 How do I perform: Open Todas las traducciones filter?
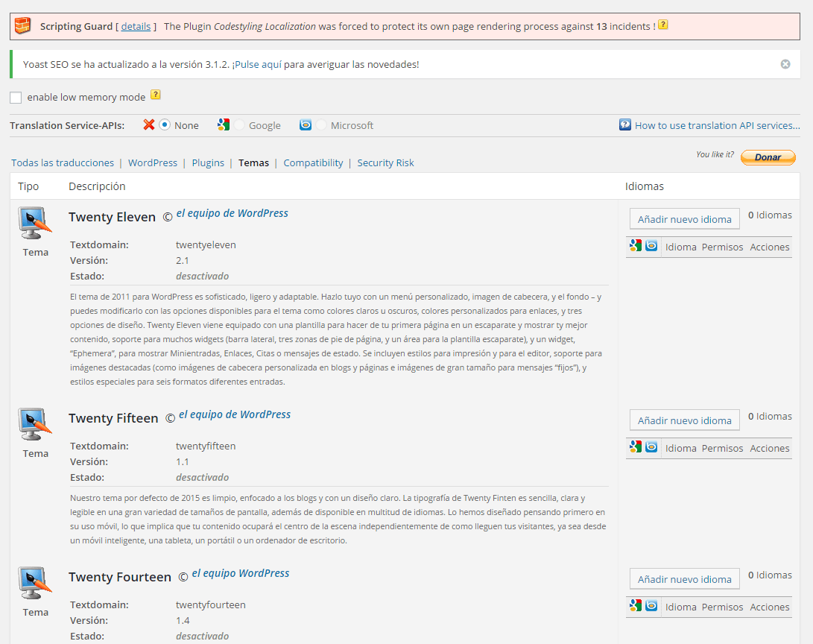pos(63,162)
